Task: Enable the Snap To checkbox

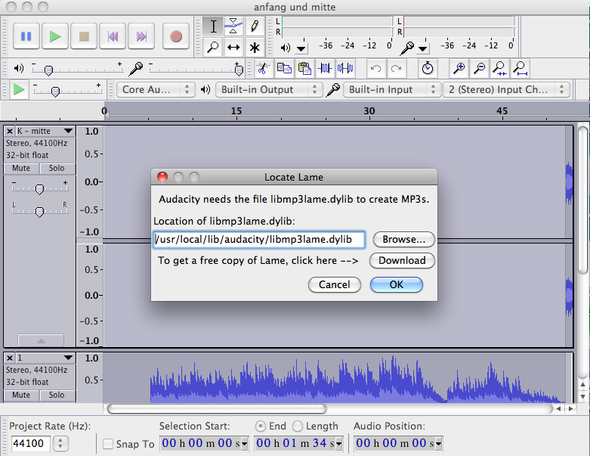Action: coord(108,444)
